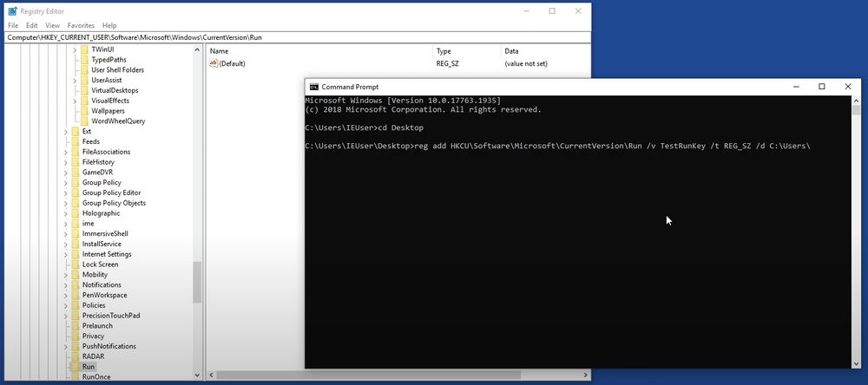Select the User Shell Folders folder icon
The image size is (868, 385).
coord(84,69)
